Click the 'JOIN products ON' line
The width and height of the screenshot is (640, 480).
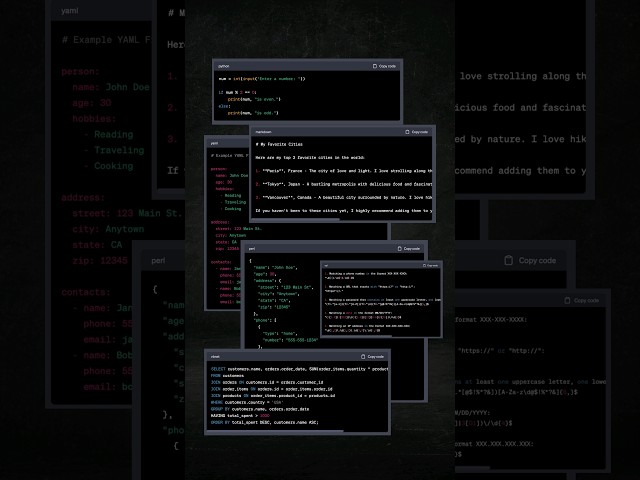tap(273, 396)
